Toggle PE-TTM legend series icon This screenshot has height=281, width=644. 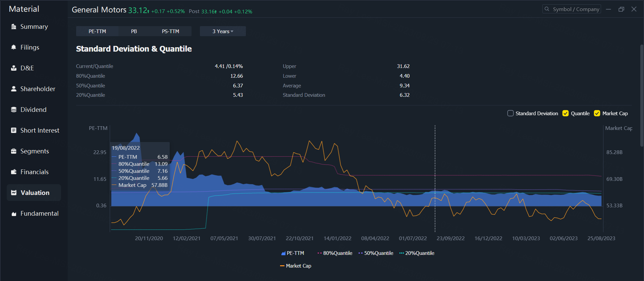283,253
